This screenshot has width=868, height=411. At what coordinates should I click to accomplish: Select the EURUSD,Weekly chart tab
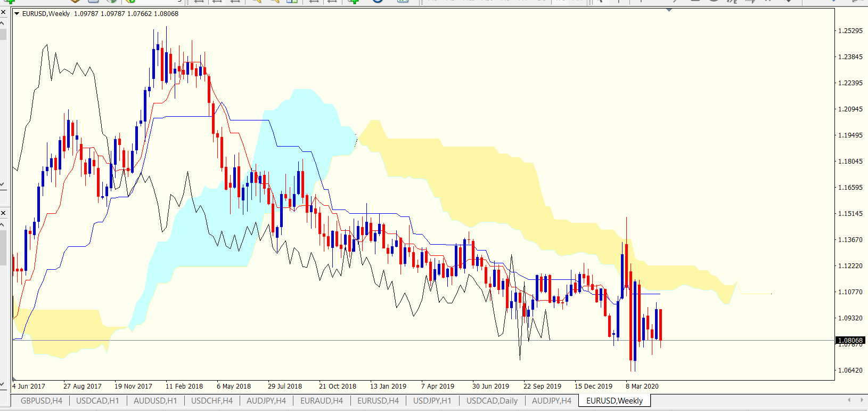pos(615,401)
